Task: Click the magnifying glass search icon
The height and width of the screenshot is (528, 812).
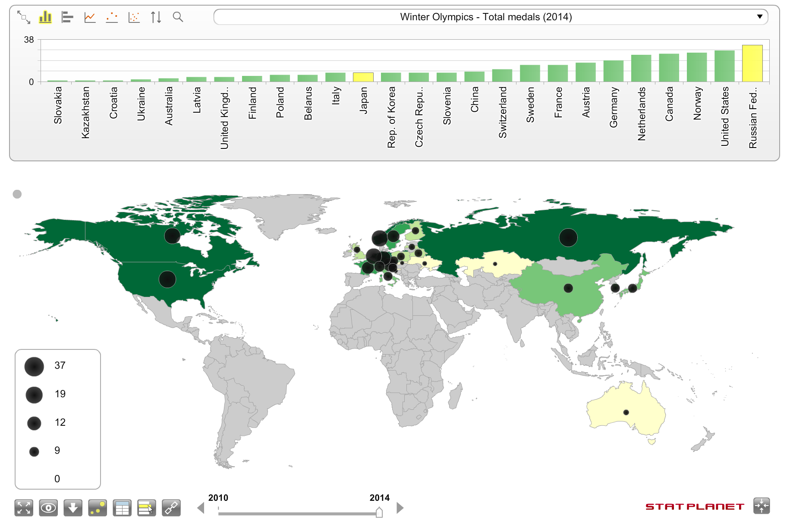Action: 178,17
